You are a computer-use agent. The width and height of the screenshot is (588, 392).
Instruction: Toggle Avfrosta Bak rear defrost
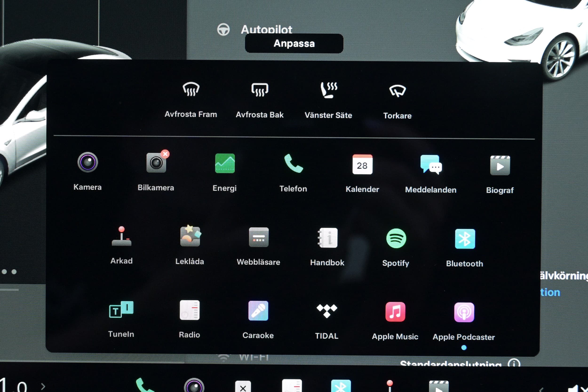[x=260, y=90]
